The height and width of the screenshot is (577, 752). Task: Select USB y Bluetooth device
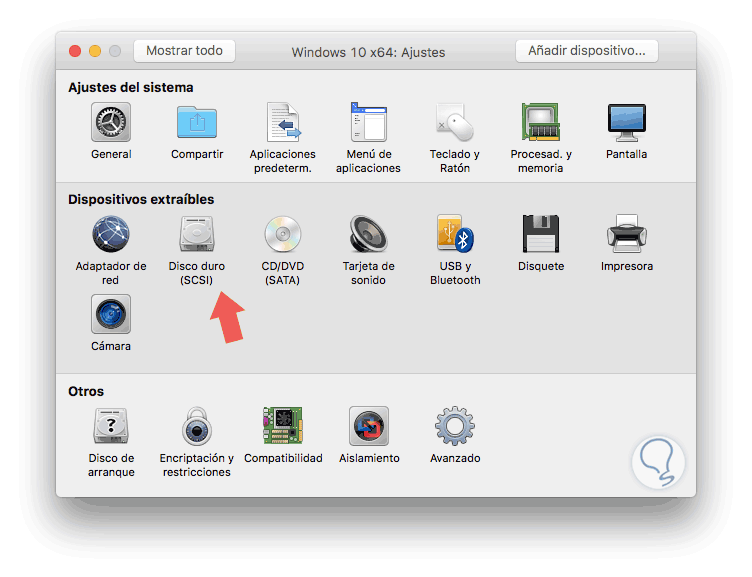[x=455, y=234]
